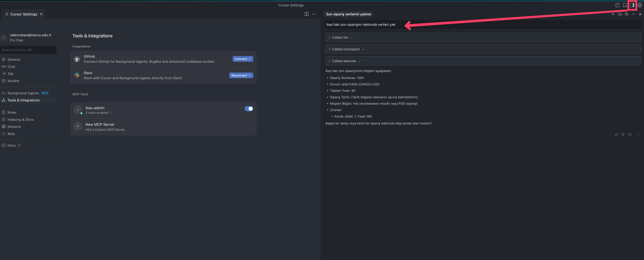Disable the ikas-admin MCP server toggle
The width and height of the screenshot is (644, 260).
click(249, 109)
